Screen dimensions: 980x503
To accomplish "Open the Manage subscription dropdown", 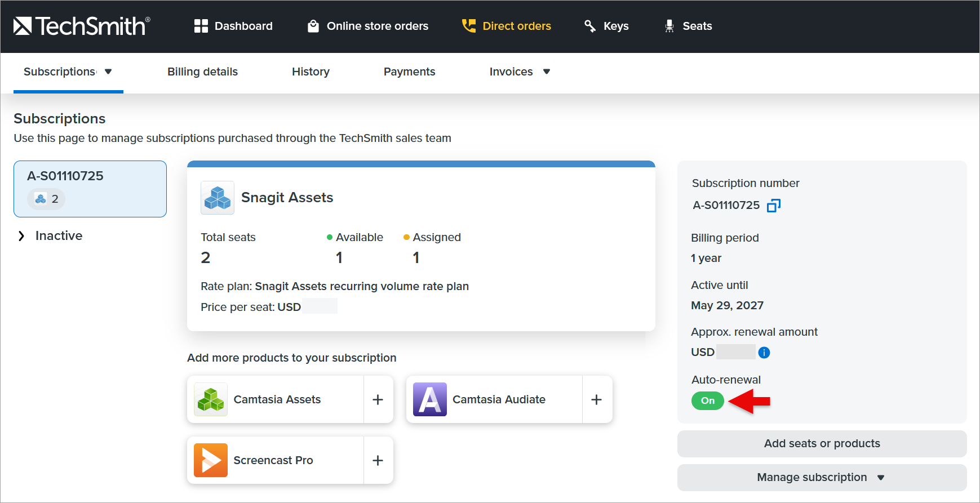I will 822,478.
